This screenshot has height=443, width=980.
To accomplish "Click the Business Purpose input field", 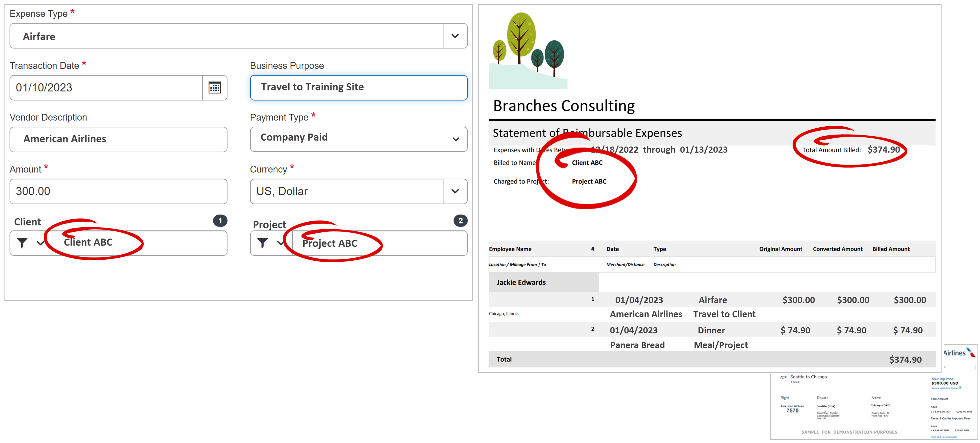I will pos(358,88).
